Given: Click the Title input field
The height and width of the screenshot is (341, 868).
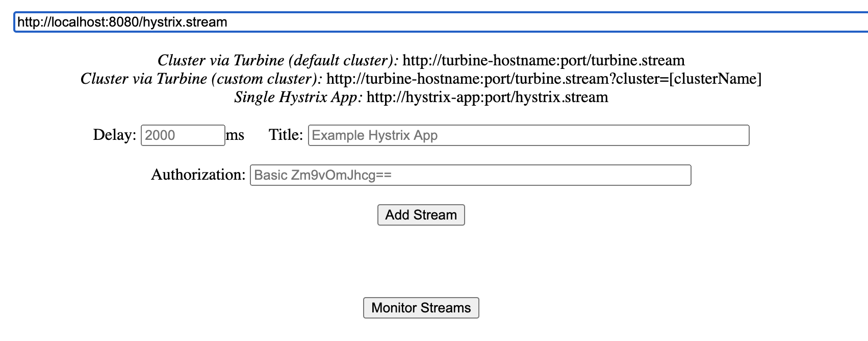Looking at the screenshot, I should click(528, 135).
